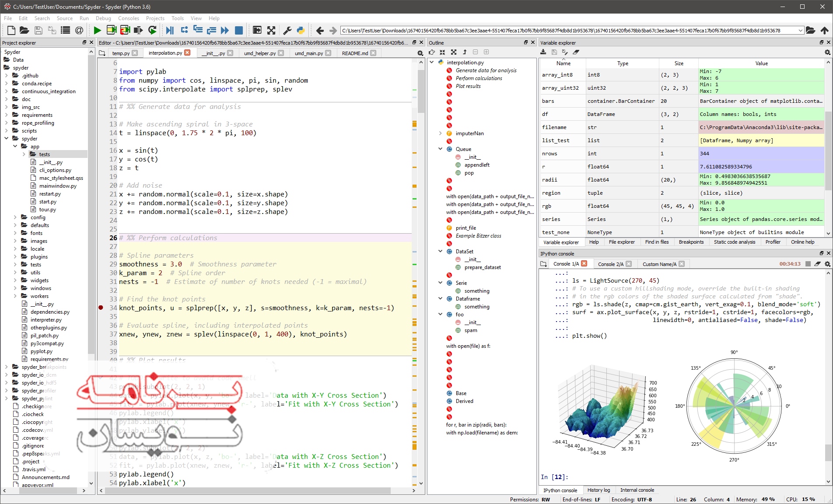Collapse the Queue class in Outline
833x504 pixels.
[x=441, y=149]
